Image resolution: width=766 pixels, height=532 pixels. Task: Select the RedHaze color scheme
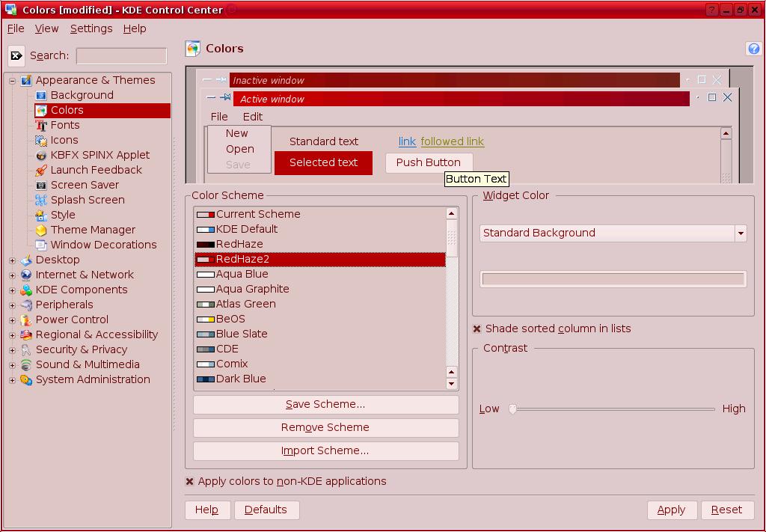(x=320, y=244)
